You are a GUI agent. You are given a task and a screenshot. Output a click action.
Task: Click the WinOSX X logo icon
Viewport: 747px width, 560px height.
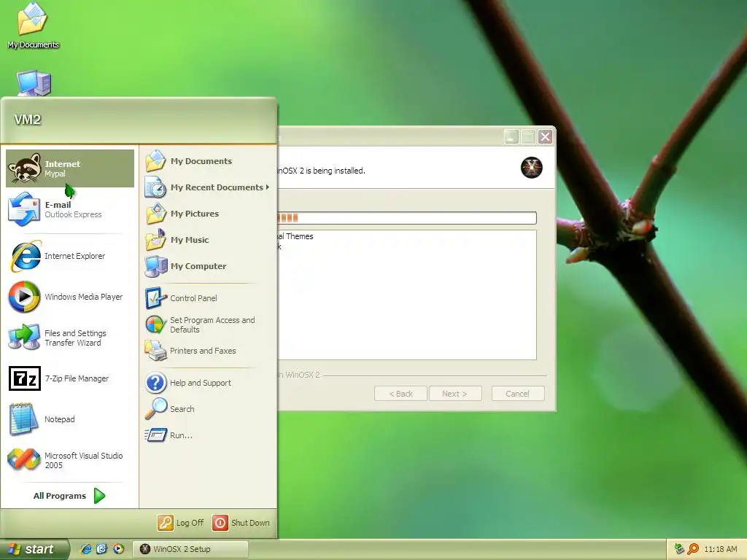532,168
